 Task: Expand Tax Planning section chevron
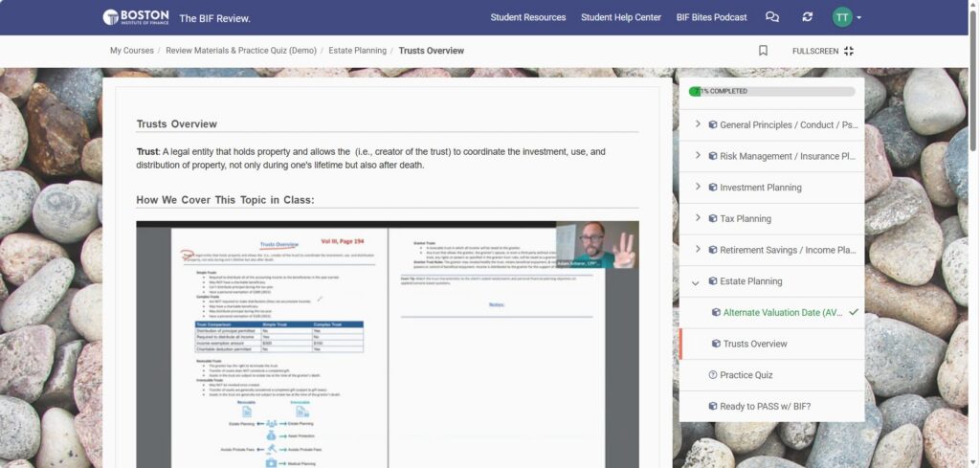click(x=698, y=218)
